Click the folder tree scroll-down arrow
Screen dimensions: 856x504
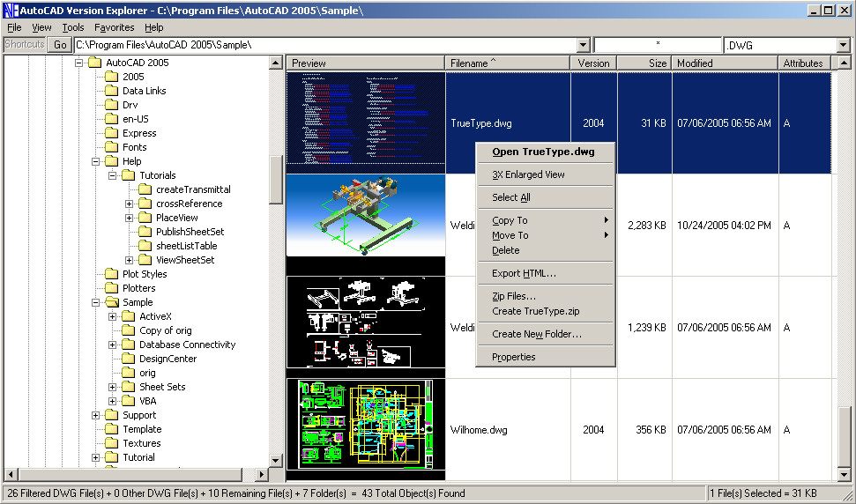pos(276,461)
